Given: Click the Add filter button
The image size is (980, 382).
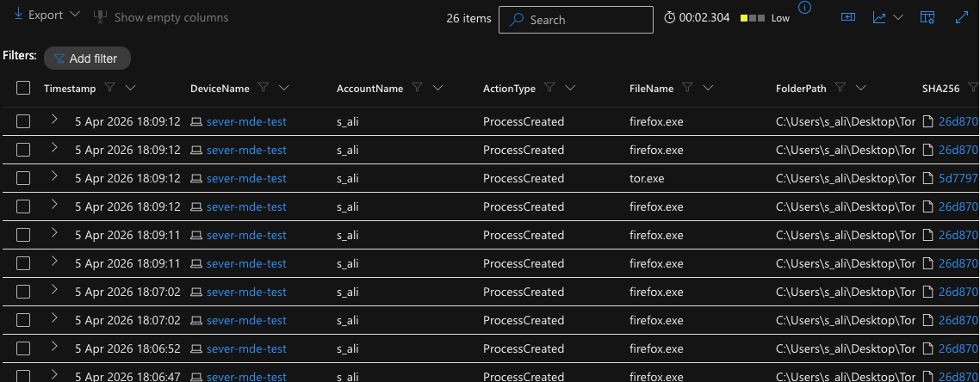Looking at the screenshot, I should (87, 59).
